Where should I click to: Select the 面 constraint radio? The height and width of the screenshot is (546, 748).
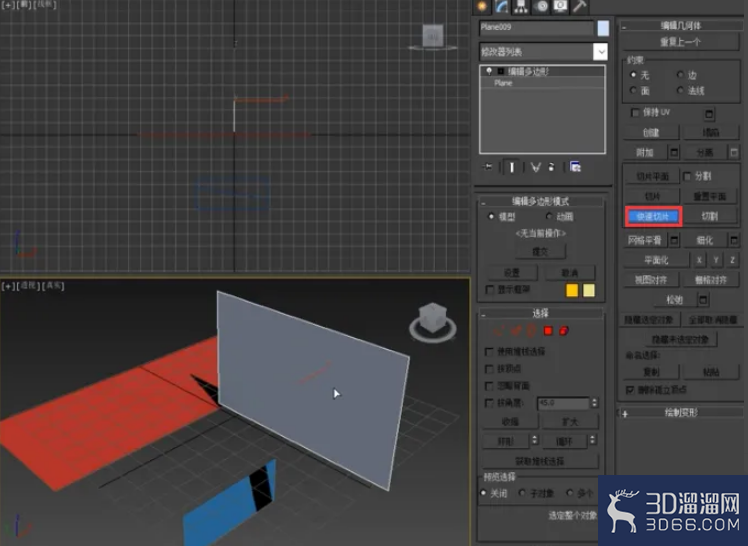634,90
